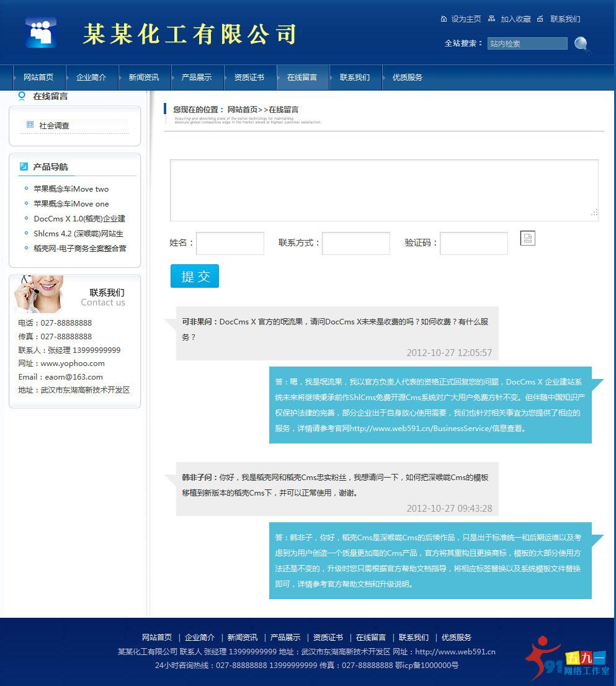This screenshot has height=686, width=616.
Task: Click the bookmark icon beside 加入收藏
Action: coord(492,19)
